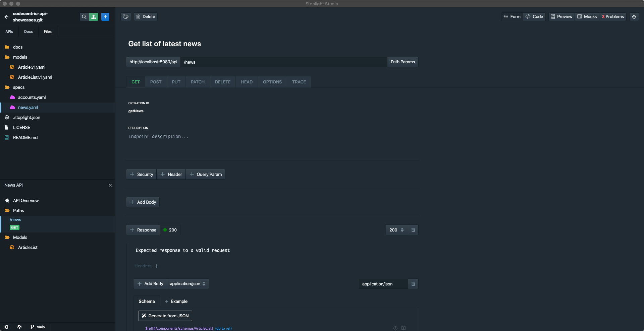644x331 pixels.
Task: Toggle the Mocks panel
Action: coord(587,17)
